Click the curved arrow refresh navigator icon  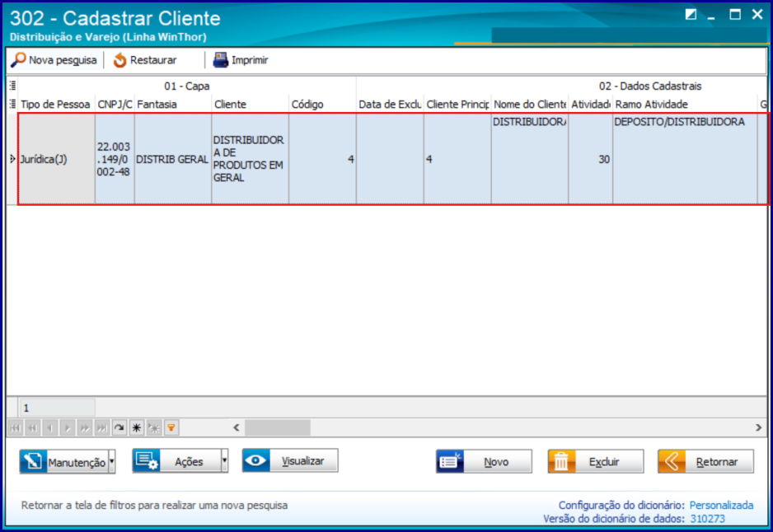coord(119,427)
